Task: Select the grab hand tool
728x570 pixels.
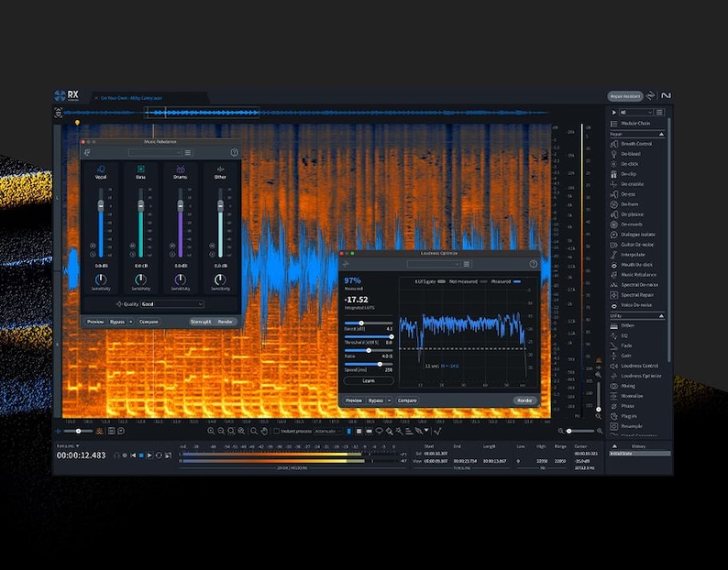Action: [264, 432]
